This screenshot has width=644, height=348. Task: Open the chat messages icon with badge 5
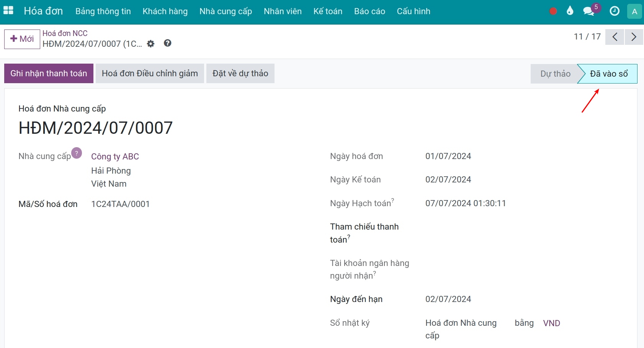click(589, 11)
